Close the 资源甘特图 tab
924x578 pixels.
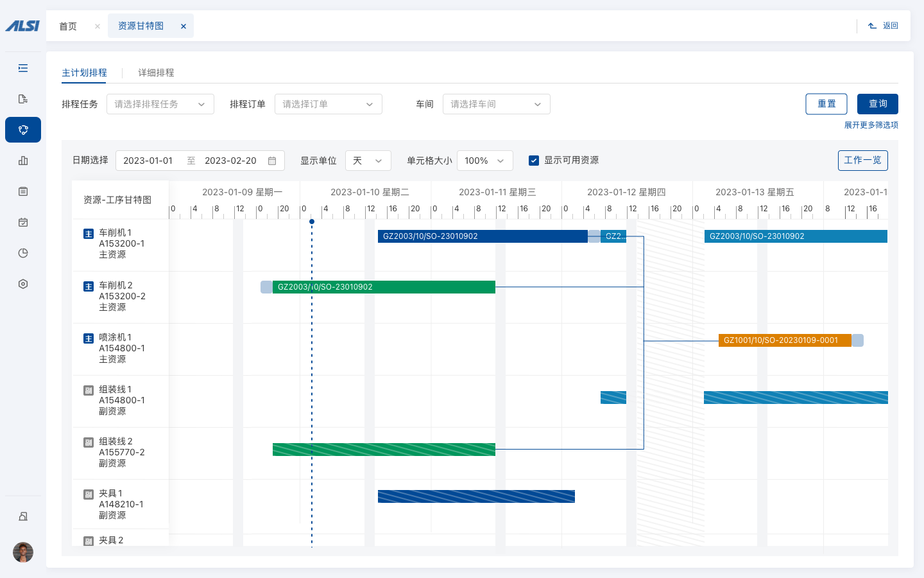[184, 26]
